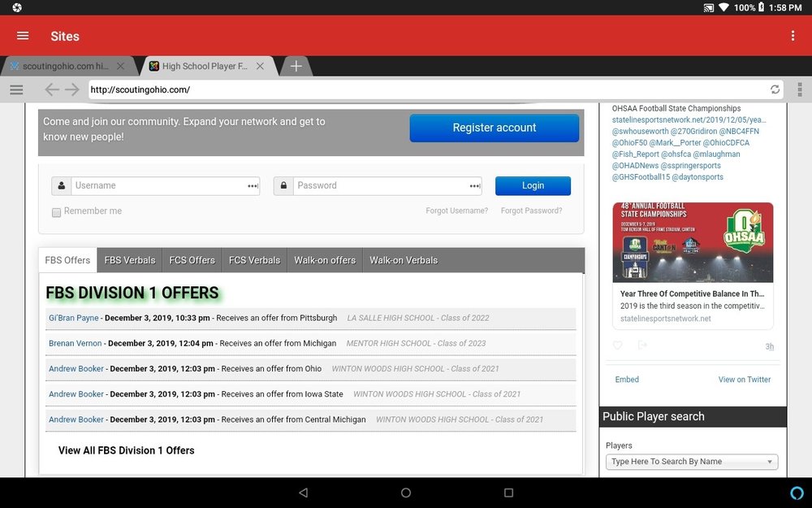Screen dimensions: 812x508
Task: Go back to previous page
Action: pyautogui.click(x=51, y=89)
